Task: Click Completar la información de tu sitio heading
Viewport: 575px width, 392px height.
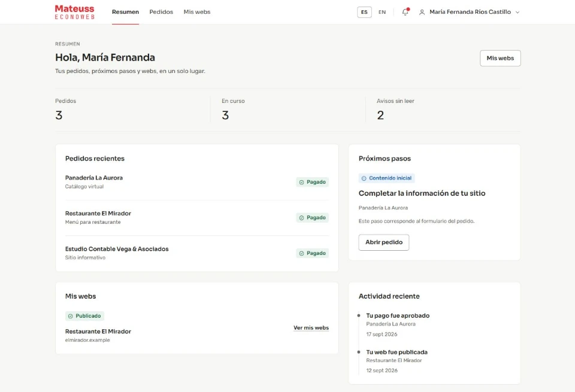Action: (422, 193)
